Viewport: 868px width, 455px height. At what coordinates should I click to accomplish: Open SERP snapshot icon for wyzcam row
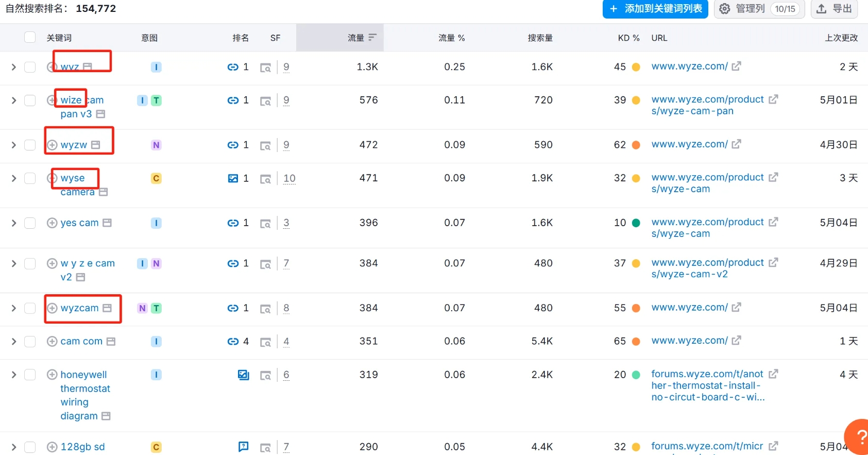pyautogui.click(x=265, y=309)
